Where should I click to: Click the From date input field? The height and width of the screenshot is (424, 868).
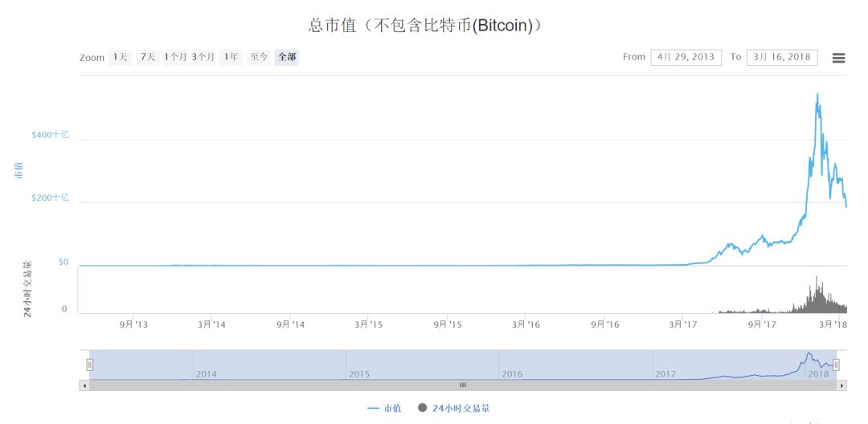point(684,57)
